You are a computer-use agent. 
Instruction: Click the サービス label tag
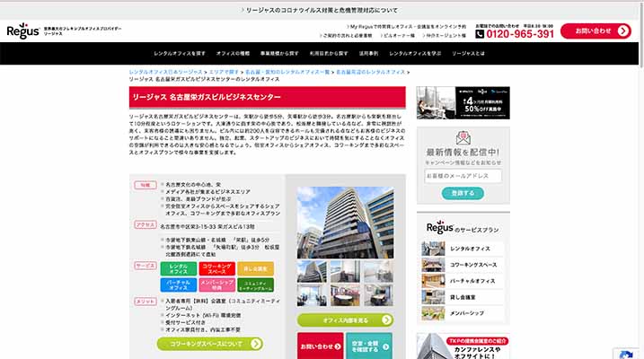click(146, 266)
